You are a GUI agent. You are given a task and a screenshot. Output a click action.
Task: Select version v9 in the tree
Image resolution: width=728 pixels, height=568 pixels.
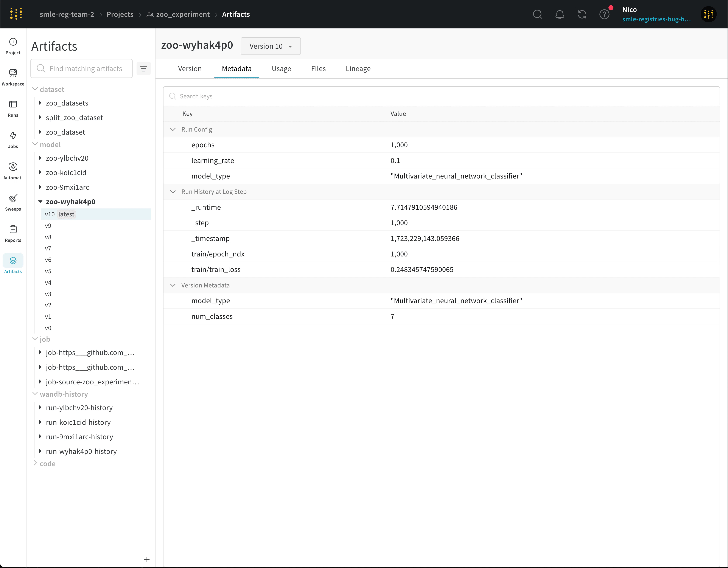pos(48,225)
